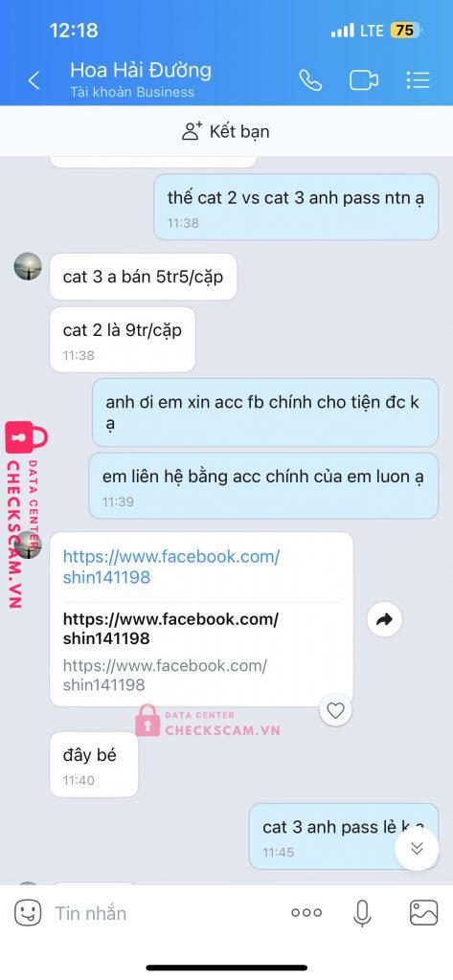Screen dimensions: 453x980
Task: Select the 'đây bé' message bubble
Action: pos(94,765)
